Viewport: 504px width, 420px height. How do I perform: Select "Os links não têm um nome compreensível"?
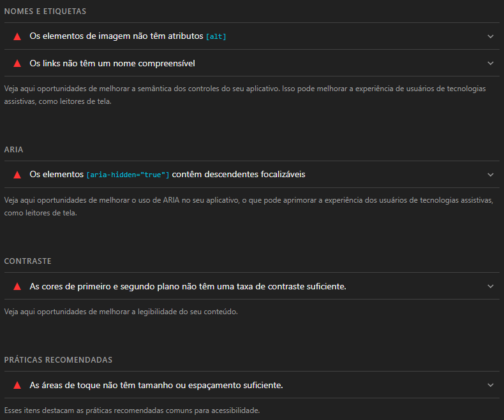tap(112, 63)
